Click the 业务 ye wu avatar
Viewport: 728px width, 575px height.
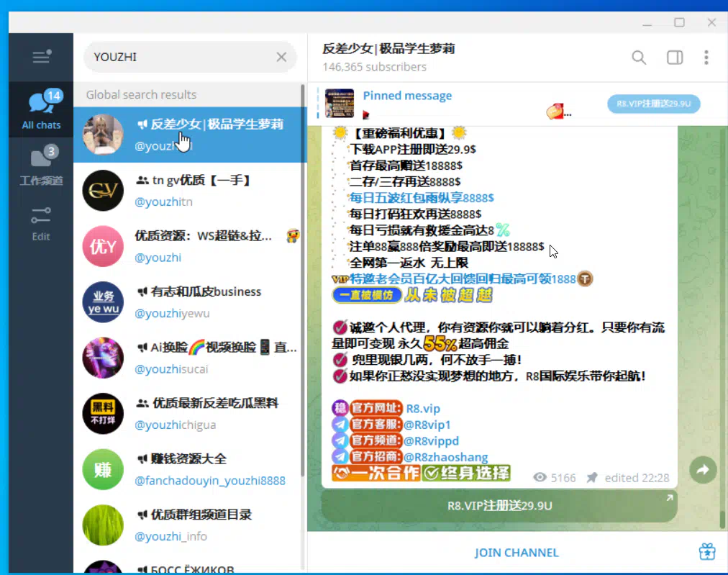tap(103, 302)
